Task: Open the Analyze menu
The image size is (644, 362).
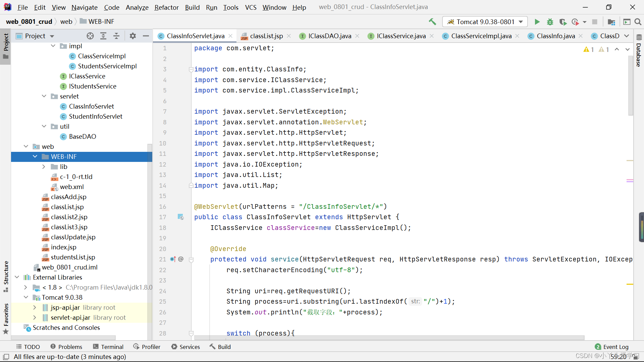Action: [x=137, y=7]
